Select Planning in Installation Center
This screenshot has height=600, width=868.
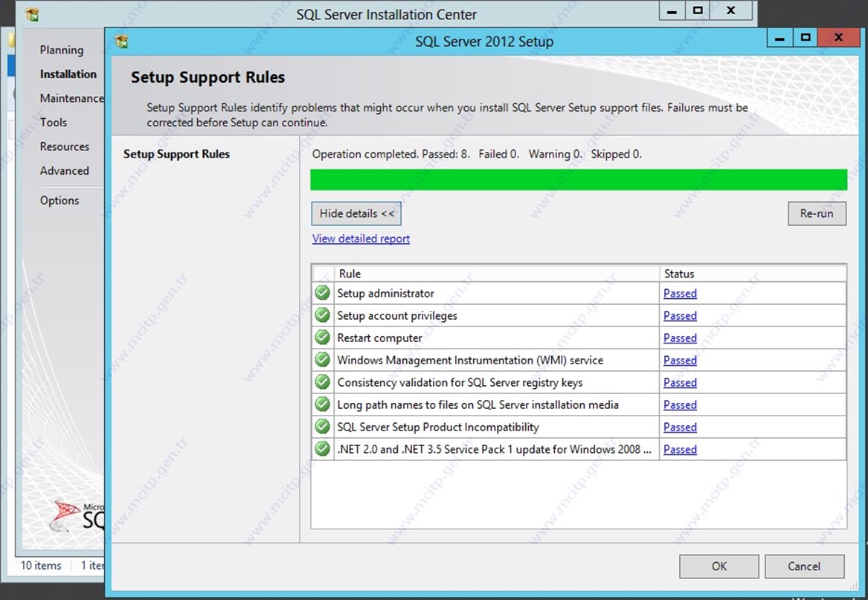click(x=62, y=50)
